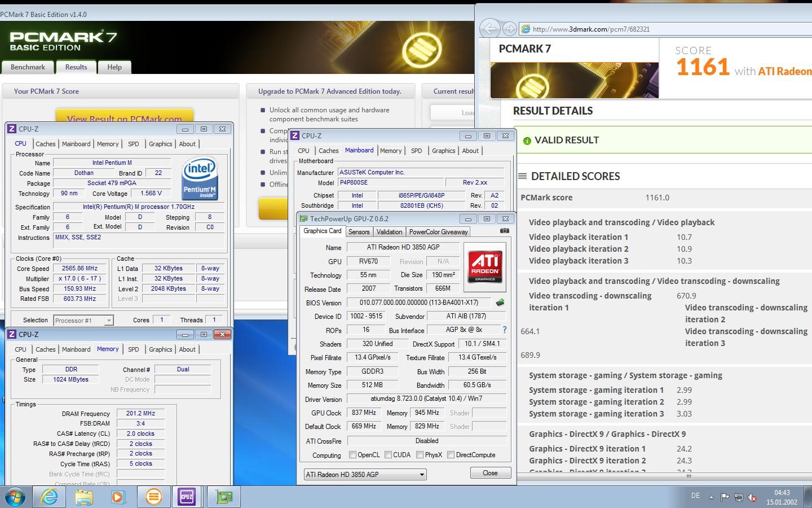Viewport: 812px width, 508px height.
Task: Click the PCMark 7 Results tab
Action: (x=76, y=67)
